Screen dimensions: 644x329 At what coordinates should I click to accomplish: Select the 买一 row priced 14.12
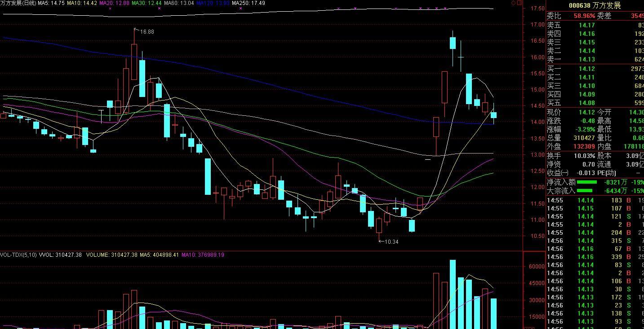pos(595,69)
